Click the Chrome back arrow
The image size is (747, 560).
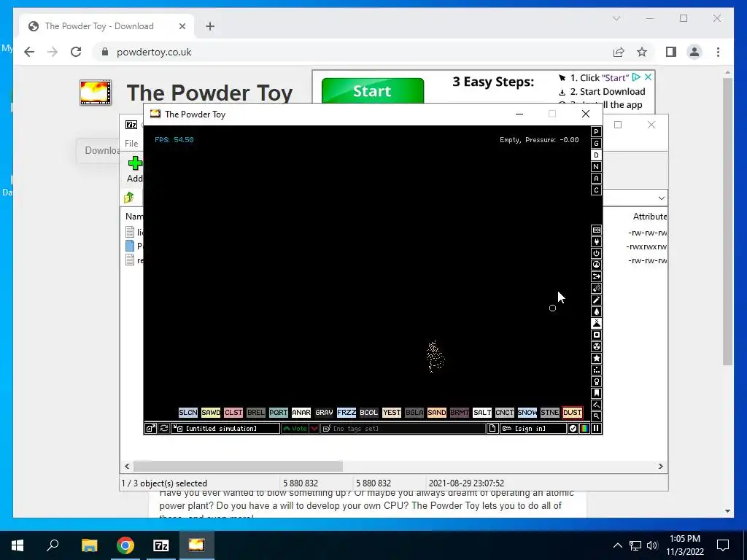(x=29, y=52)
